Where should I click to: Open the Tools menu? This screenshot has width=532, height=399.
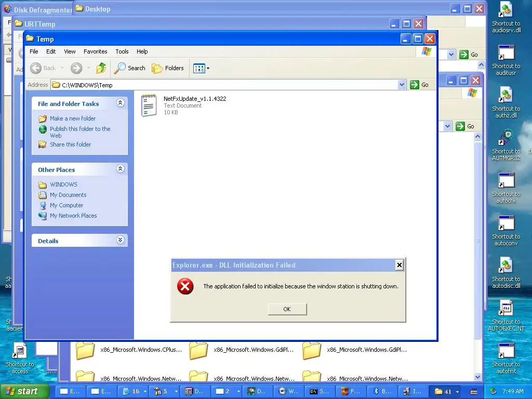click(x=122, y=51)
